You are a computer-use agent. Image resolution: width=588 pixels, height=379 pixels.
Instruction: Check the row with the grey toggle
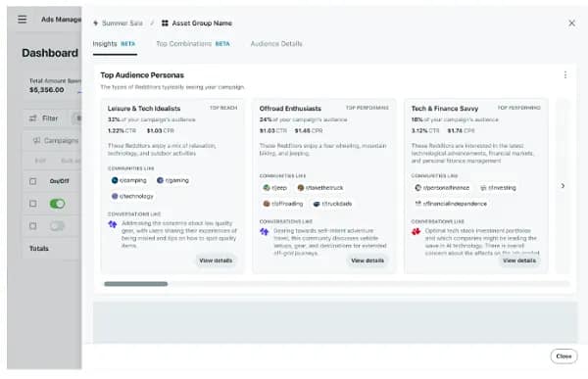33,226
